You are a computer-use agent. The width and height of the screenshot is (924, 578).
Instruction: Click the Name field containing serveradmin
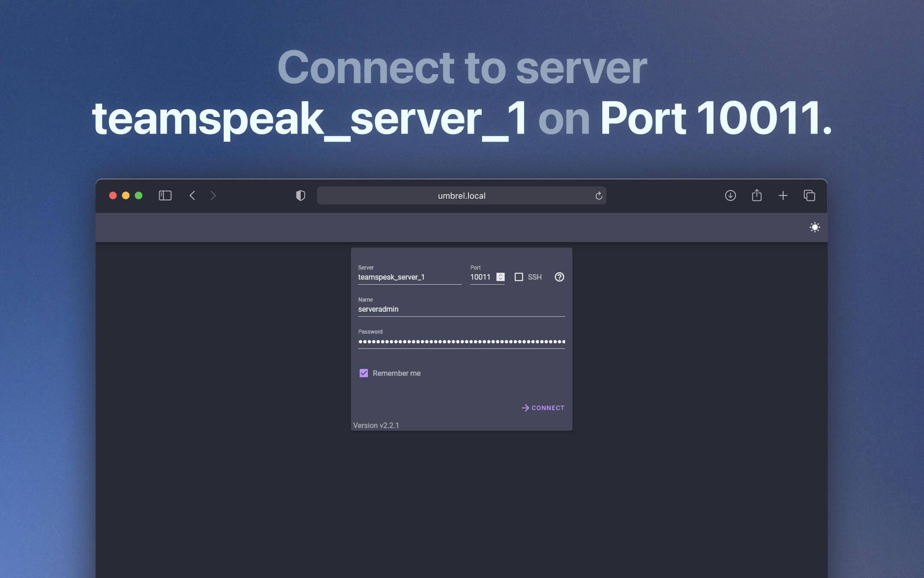click(461, 309)
